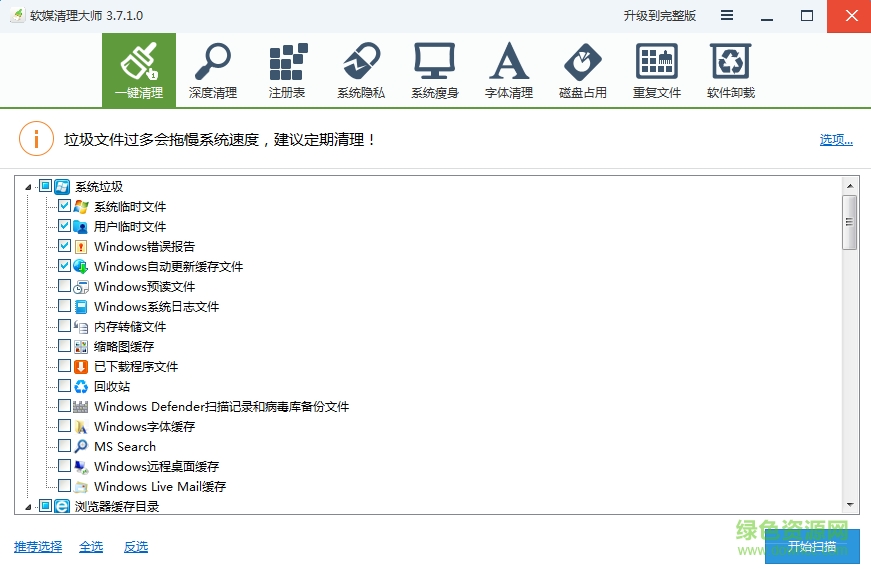Select the 字体清理 font cleanup tab
This screenshot has height=569, width=871.
coord(509,70)
